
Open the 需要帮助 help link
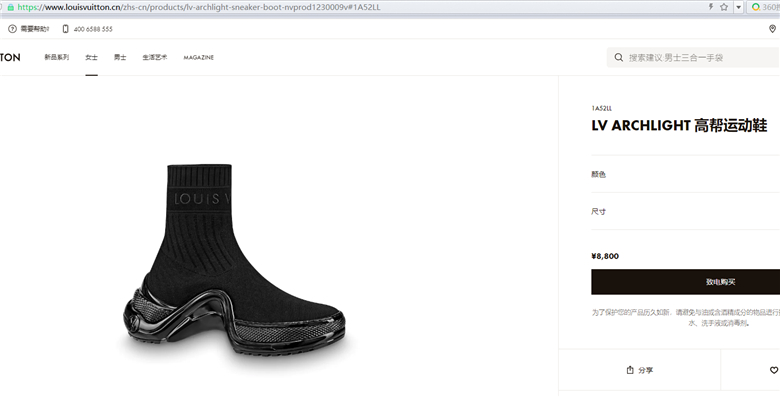point(35,29)
